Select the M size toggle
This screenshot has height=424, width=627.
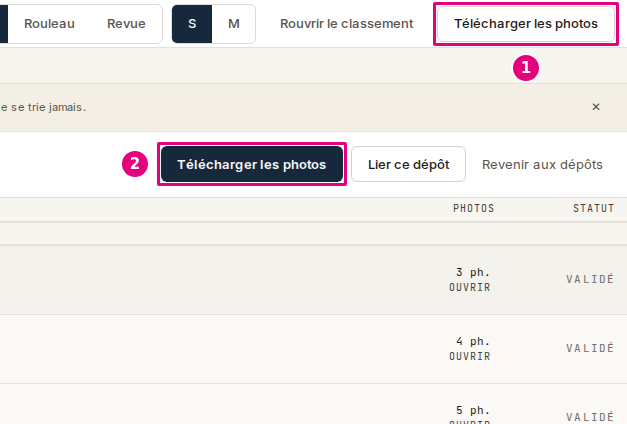coord(234,24)
